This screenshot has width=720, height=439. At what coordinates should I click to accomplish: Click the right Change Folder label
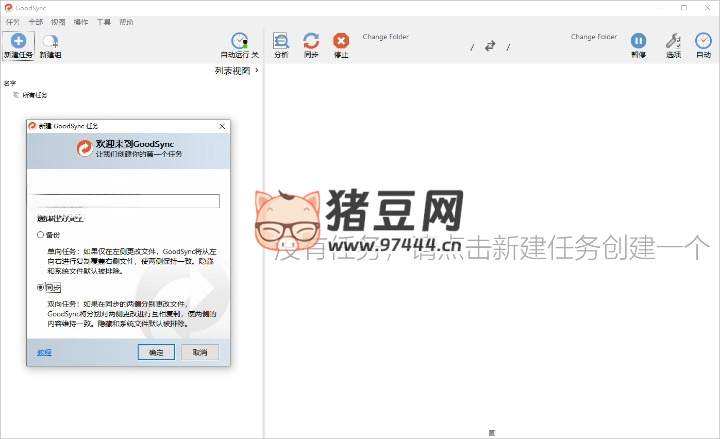tap(594, 37)
